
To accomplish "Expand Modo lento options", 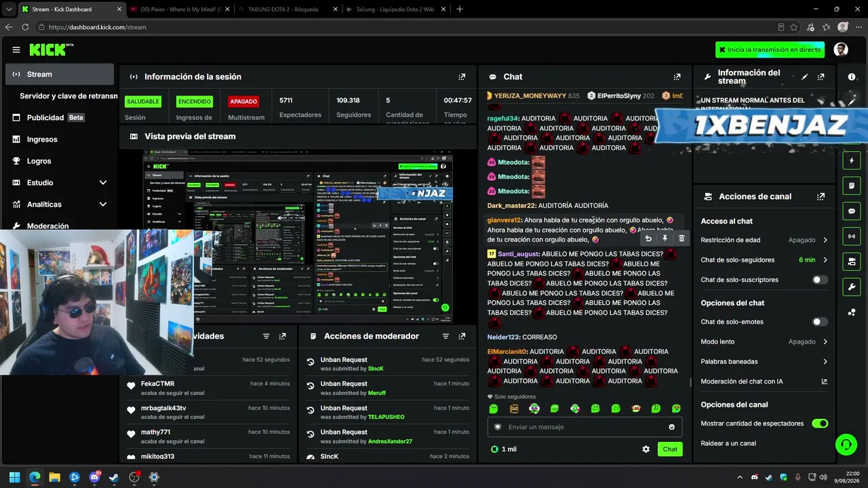I will [825, 342].
